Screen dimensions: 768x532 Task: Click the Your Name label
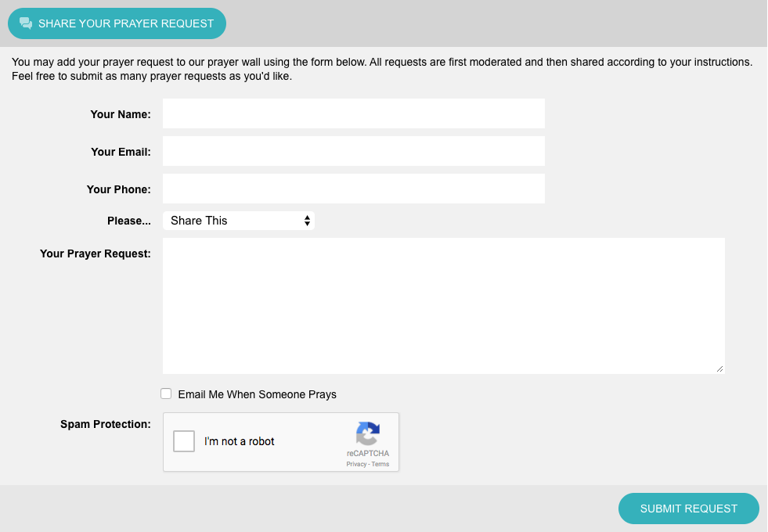click(x=121, y=114)
